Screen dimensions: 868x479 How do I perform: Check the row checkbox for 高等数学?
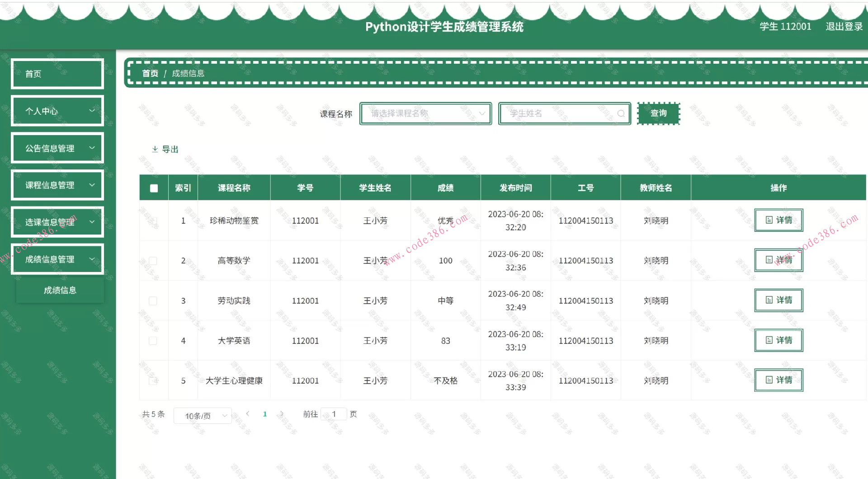click(153, 260)
